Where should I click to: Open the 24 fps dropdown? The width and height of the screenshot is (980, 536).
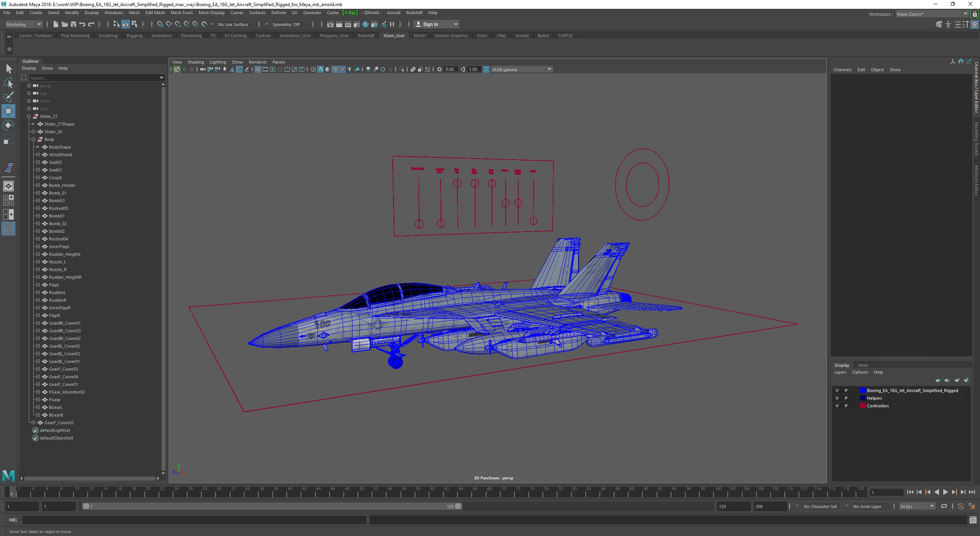pyautogui.click(x=917, y=506)
